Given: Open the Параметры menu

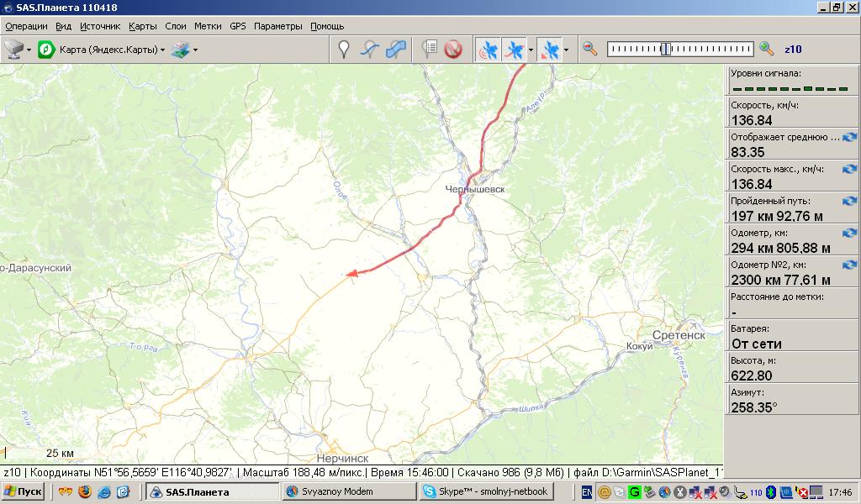Looking at the screenshot, I should 277,26.
